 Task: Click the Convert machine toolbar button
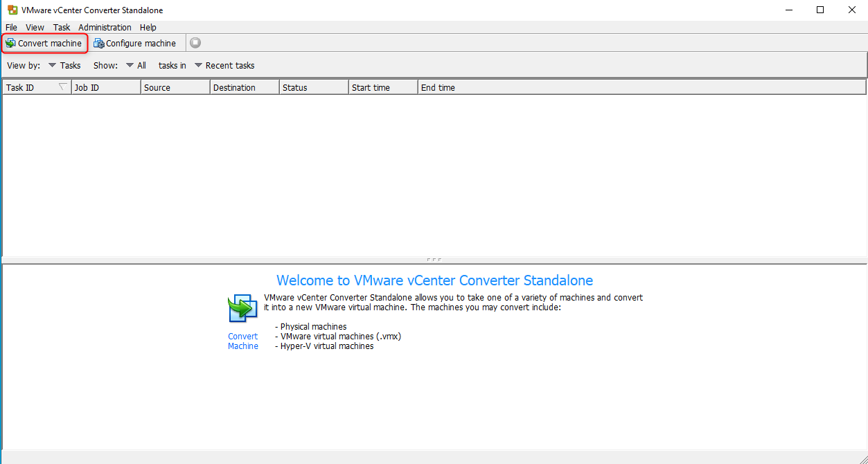tap(44, 43)
